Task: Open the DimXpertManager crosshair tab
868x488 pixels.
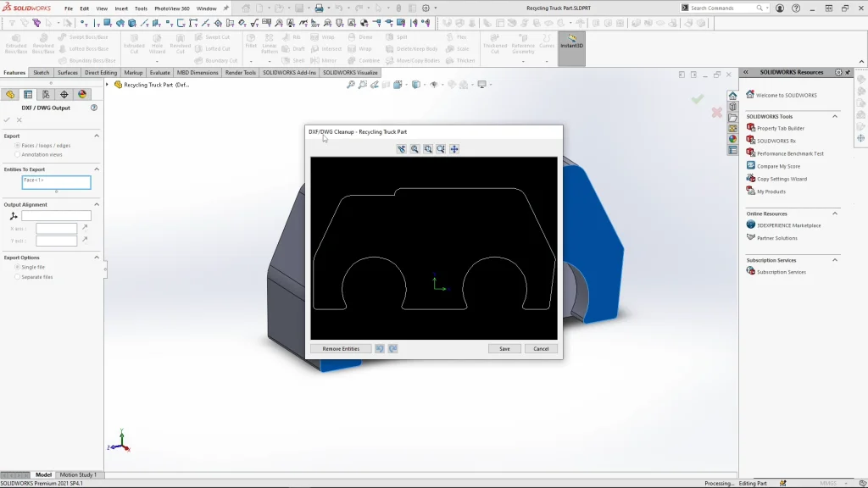Action: click(x=64, y=95)
